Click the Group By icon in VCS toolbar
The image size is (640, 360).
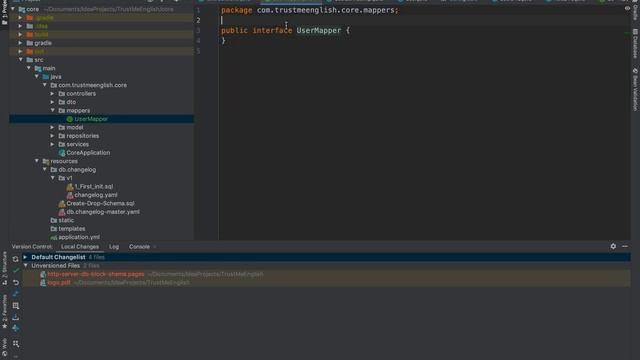[x=16, y=306]
